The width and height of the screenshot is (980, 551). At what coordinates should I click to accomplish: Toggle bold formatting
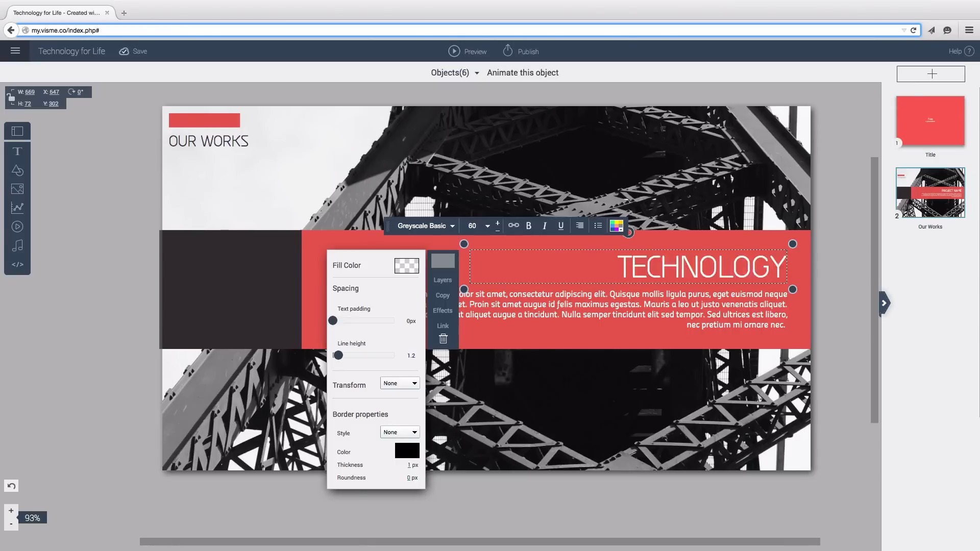[x=529, y=226]
